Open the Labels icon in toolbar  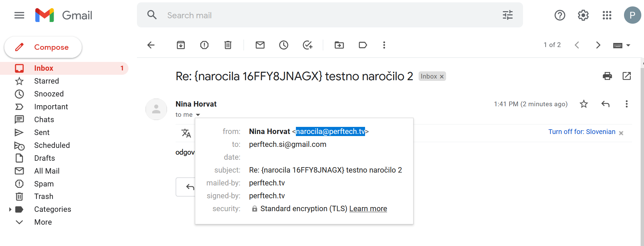click(x=363, y=45)
